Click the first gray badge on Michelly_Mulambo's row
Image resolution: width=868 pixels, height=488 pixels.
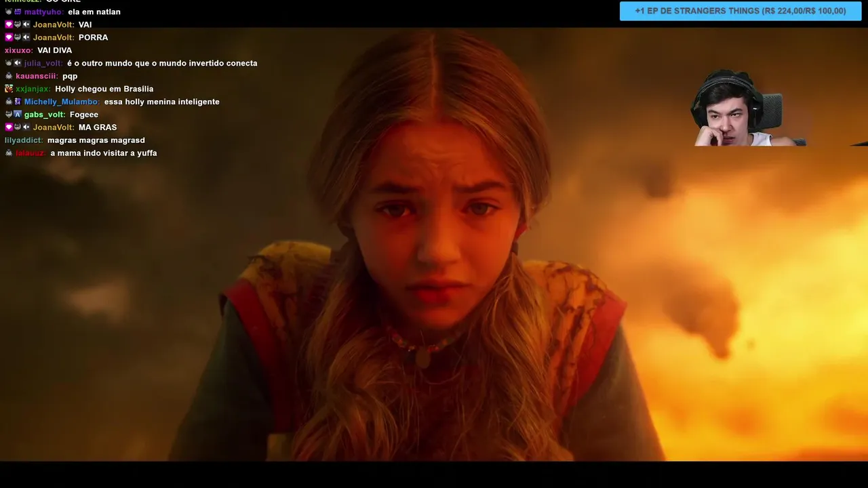pos(9,102)
